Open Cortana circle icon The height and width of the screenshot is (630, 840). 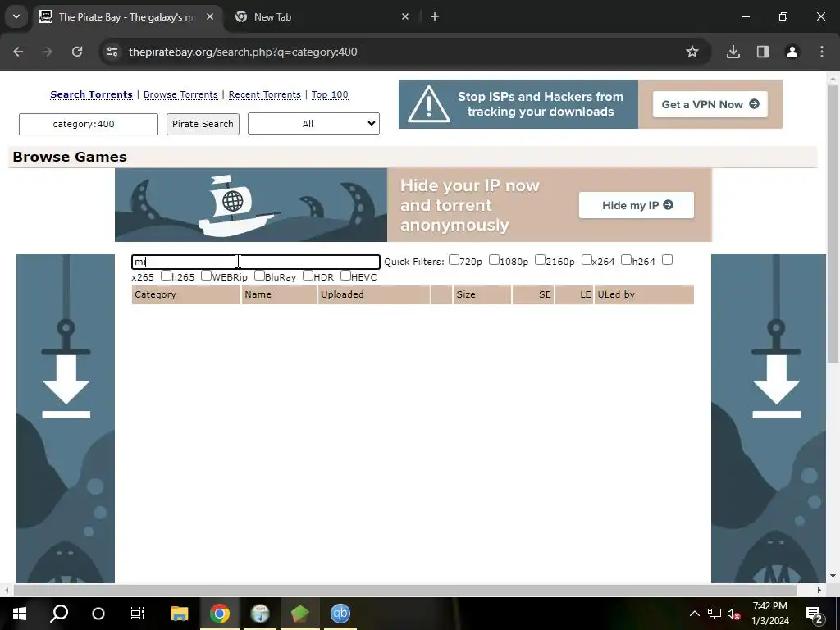pyautogui.click(x=98, y=613)
